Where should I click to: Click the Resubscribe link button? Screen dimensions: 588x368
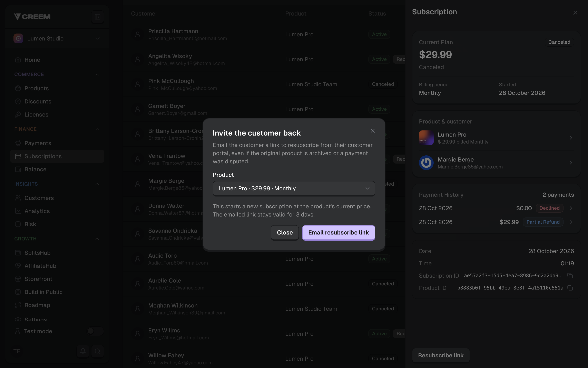(441, 355)
